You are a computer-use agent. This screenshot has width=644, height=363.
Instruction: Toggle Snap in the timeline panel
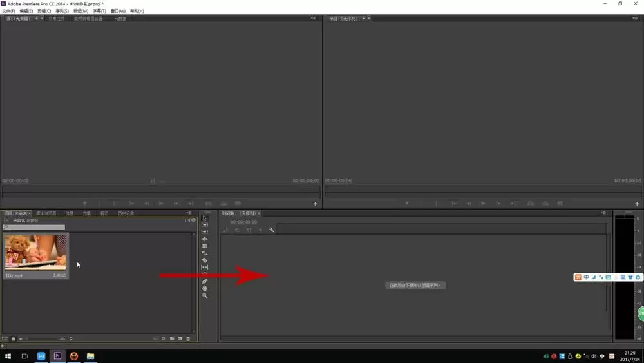click(x=238, y=230)
